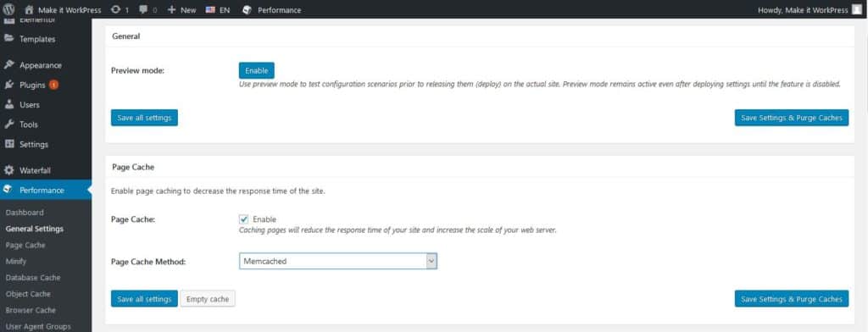Image resolution: width=868 pixels, height=332 pixels.
Task: Click the Empty cache button
Action: (208, 299)
